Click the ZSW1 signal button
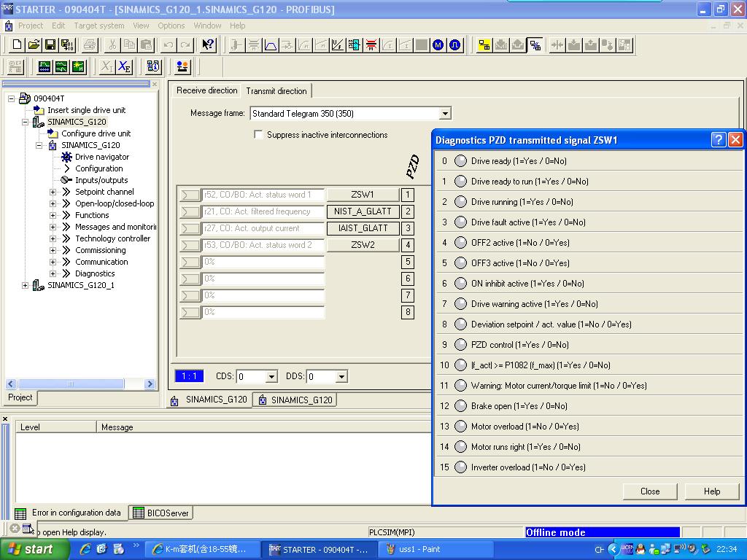747x560 pixels. [x=363, y=195]
